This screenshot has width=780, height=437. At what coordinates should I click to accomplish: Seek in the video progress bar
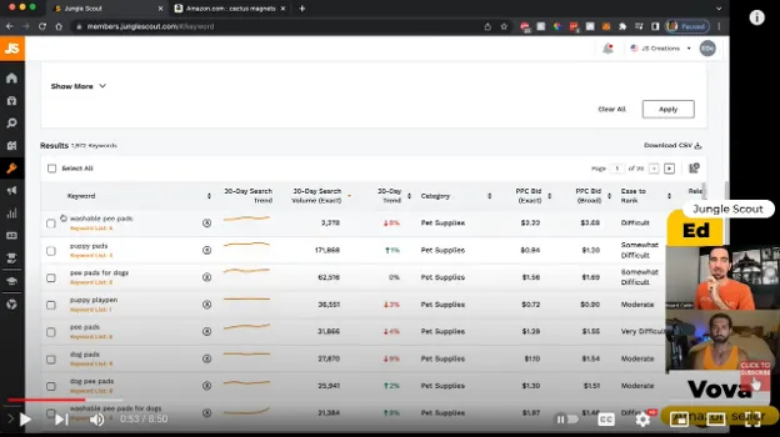[65, 400]
